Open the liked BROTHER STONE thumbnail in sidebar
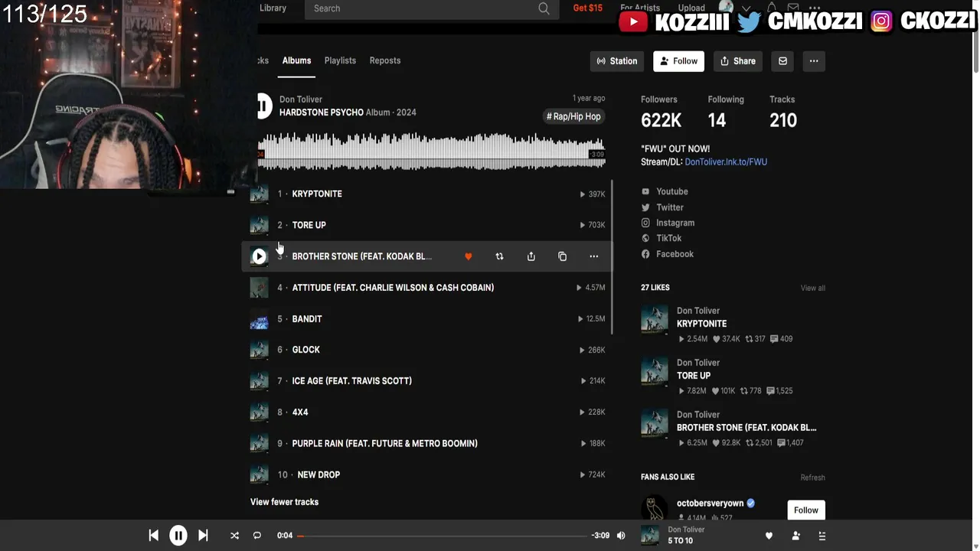This screenshot has height=551, width=980. (655, 423)
